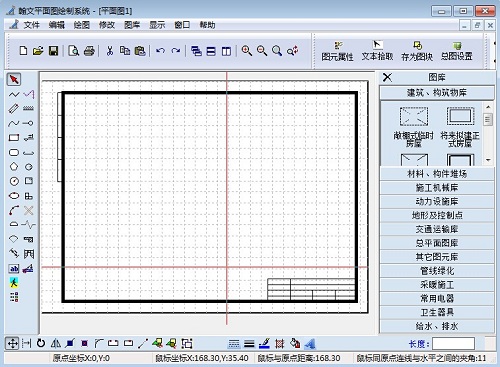The height and width of the screenshot is (367, 500).
Task: Select the rectangle drawing tool
Action: point(14,138)
